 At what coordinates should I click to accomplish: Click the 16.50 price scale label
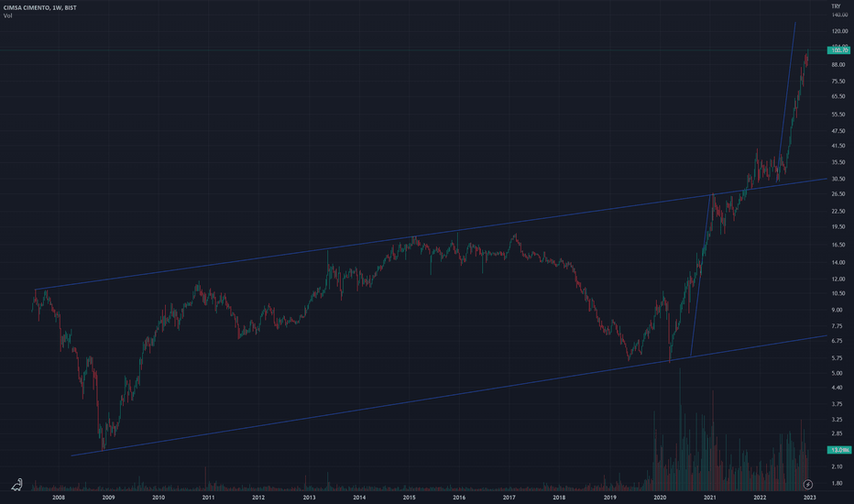pyautogui.click(x=838, y=246)
